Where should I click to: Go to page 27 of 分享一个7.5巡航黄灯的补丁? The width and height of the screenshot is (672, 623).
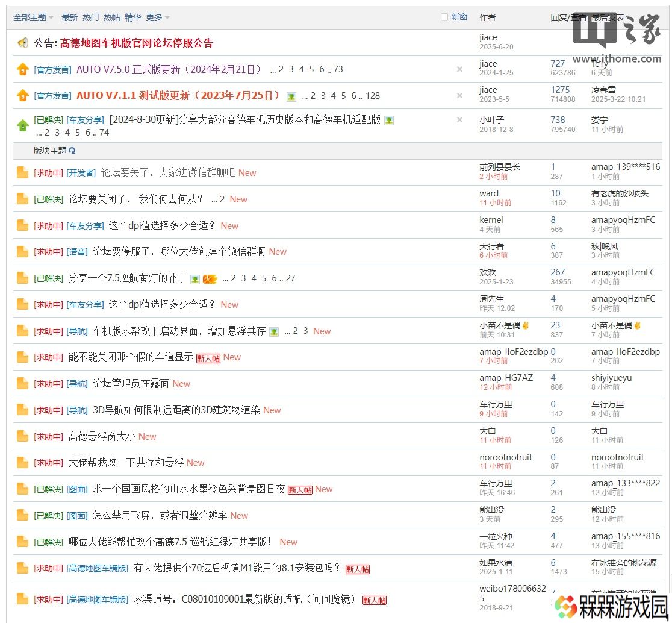[291, 279]
